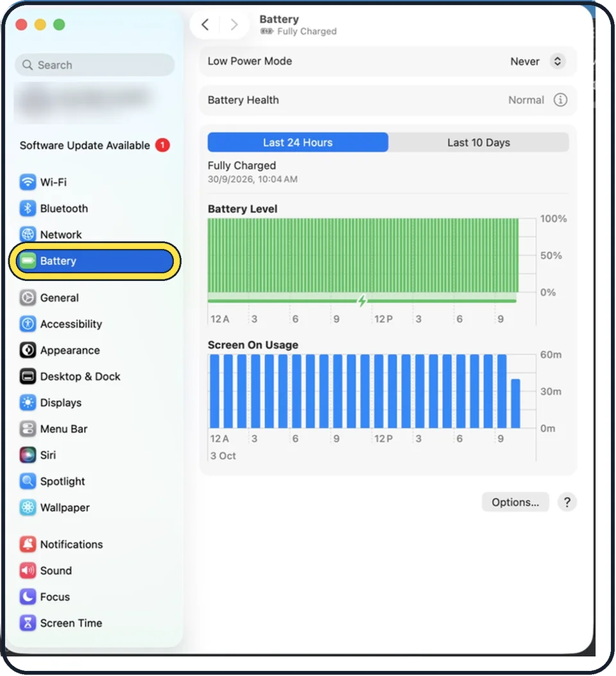Go back with the left chevron
Screen dimensions: 616x676
(205, 24)
